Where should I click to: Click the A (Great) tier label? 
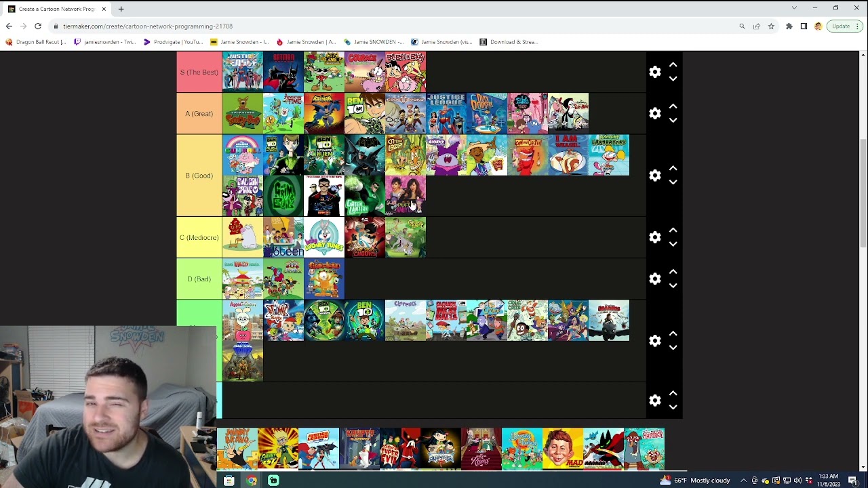click(199, 113)
